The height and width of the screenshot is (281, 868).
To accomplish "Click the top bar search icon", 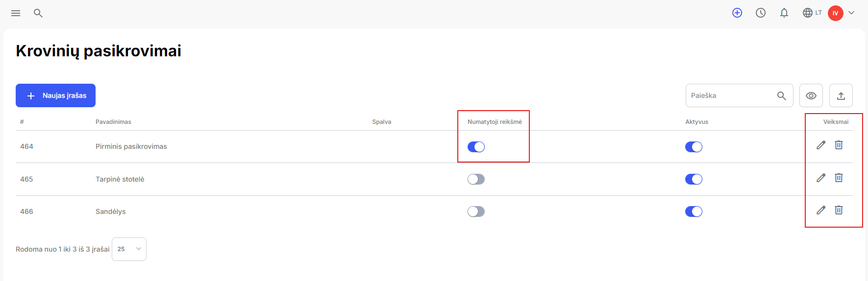I will tap(38, 13).
